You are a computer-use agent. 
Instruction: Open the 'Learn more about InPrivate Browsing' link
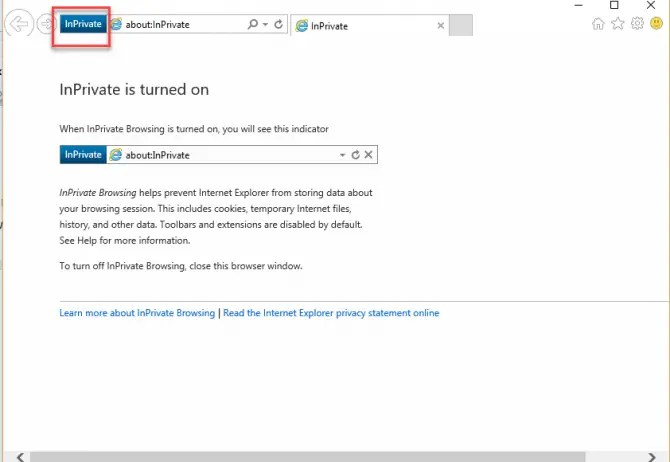click(137, 313)
